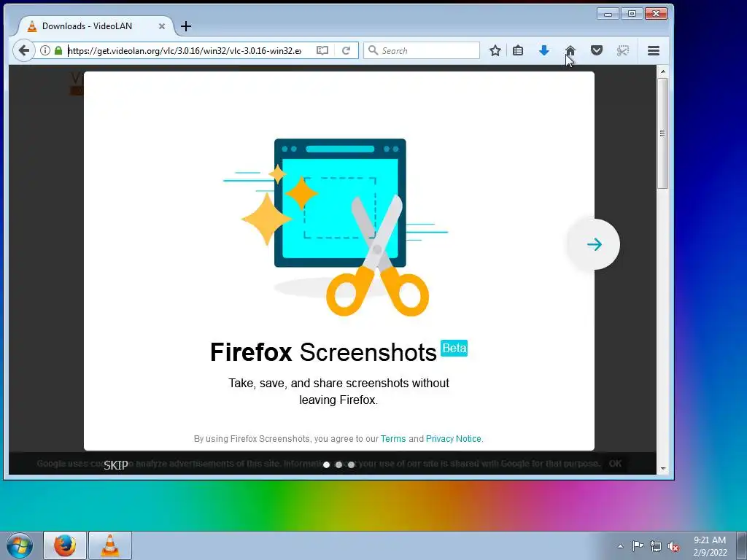This screenshot has width=747, height=560.
Task: Select the Downloads - VideoLAN tab
Action: tap(96, 26)
